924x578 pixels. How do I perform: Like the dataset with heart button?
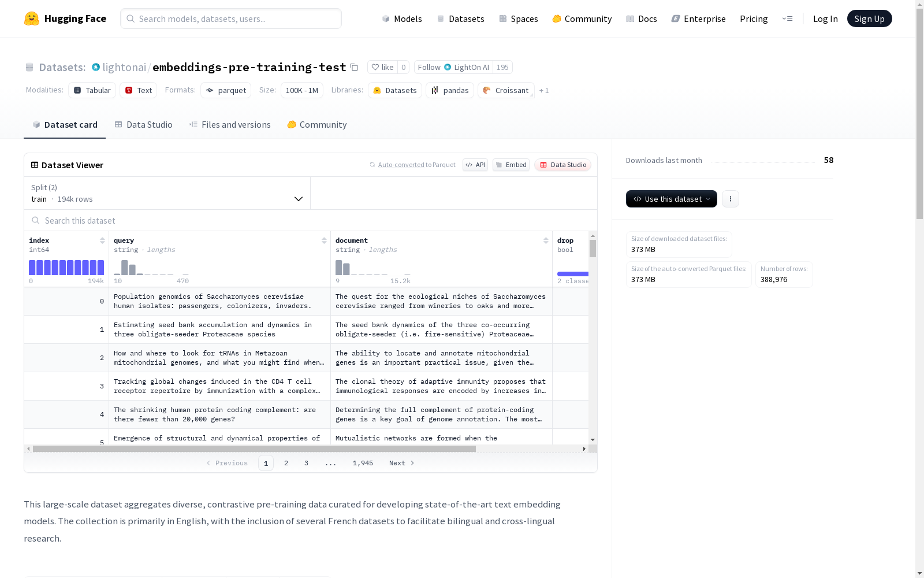point(382,68)
